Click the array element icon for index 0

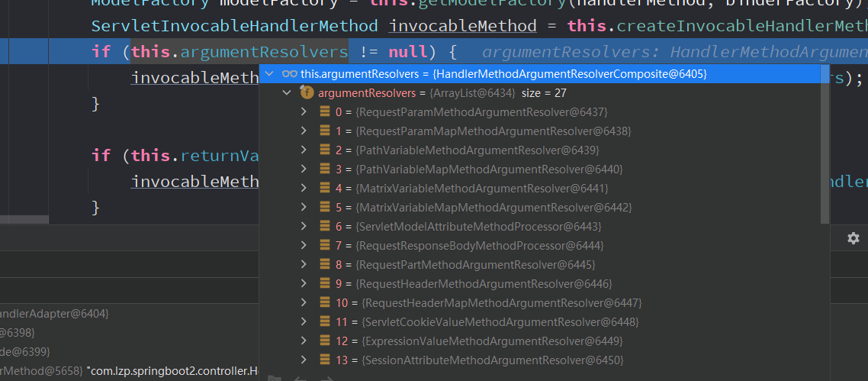pyautogui.click(x=326, y=112)
